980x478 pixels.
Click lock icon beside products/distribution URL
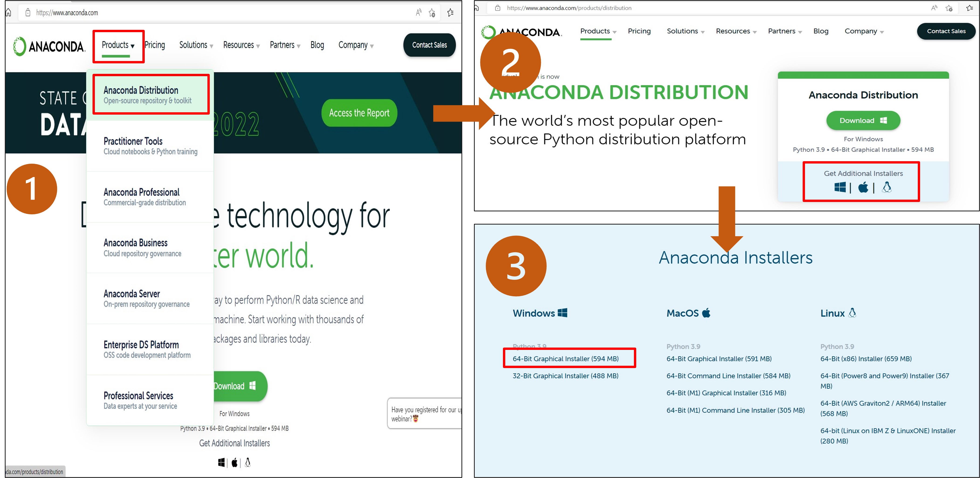coord(498,8)
